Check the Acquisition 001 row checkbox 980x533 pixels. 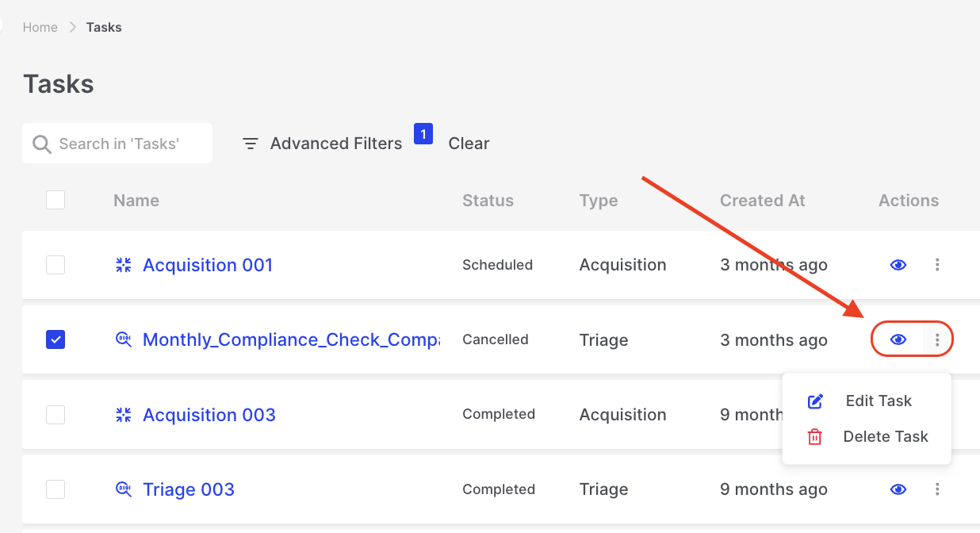[56, 265]
